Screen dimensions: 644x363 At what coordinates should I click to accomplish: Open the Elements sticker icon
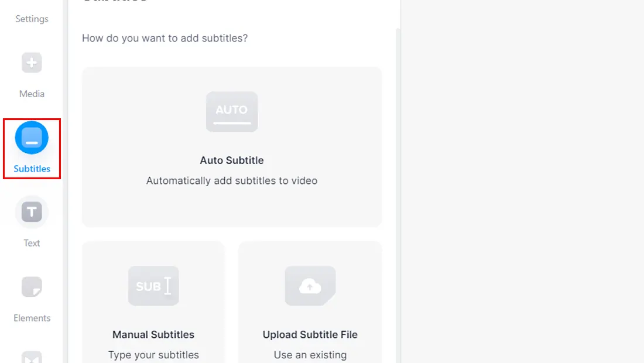pos(32,287)
